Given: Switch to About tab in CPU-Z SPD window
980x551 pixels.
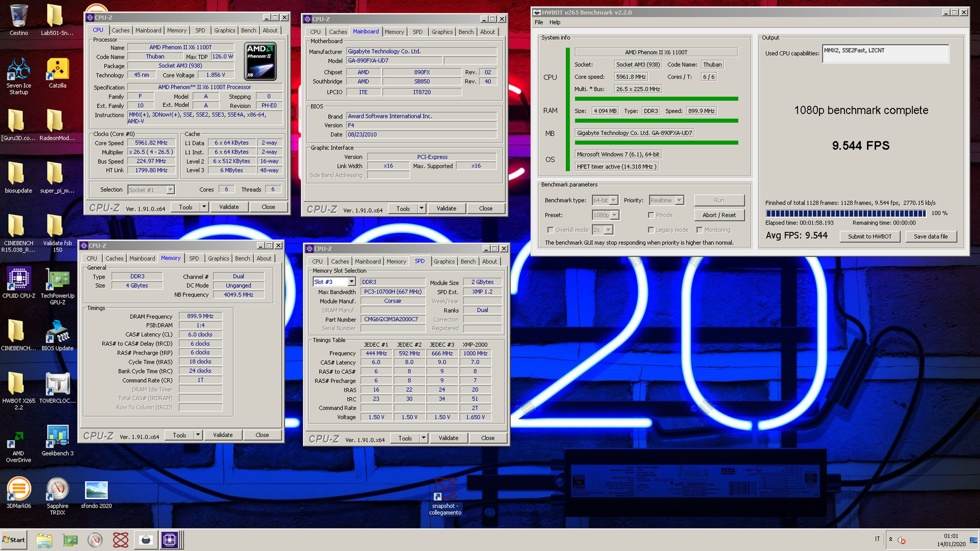Looking at the screenshot, I should click(x=489, y=262).
